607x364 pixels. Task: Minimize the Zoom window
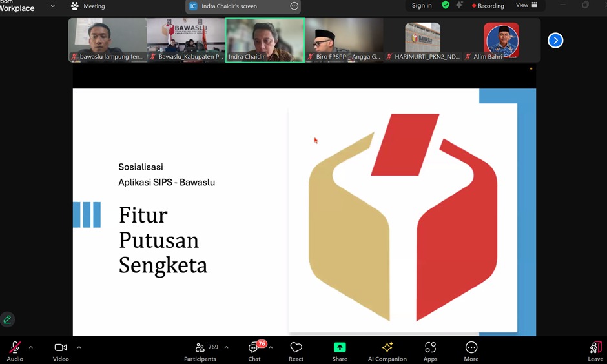tap(563, 5)
